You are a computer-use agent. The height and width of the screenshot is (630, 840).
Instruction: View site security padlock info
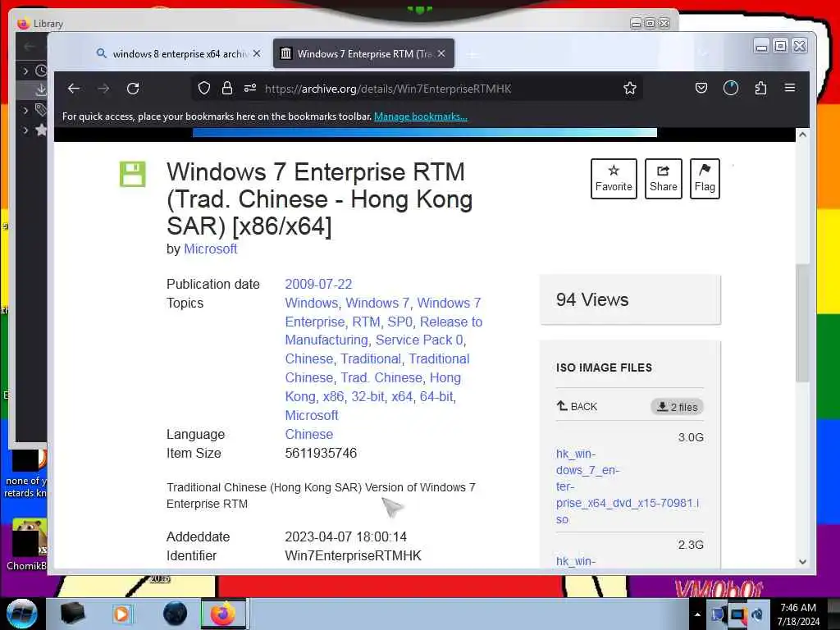pos(227,88)
